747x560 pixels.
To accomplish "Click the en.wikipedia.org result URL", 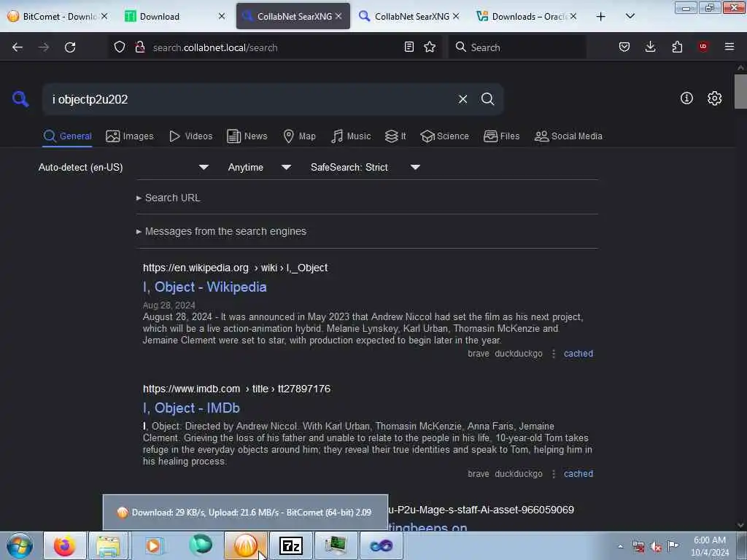I will (x=236, y=268).
